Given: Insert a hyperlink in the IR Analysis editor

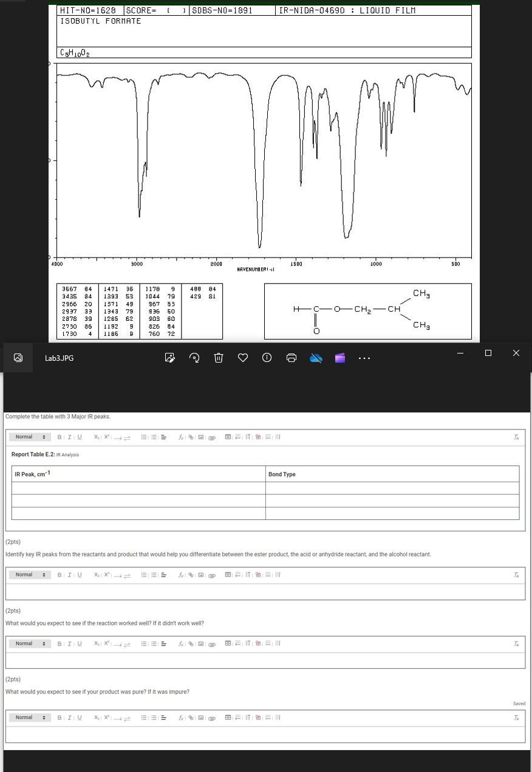Looking at the screenshot, I should click(190, 437).
